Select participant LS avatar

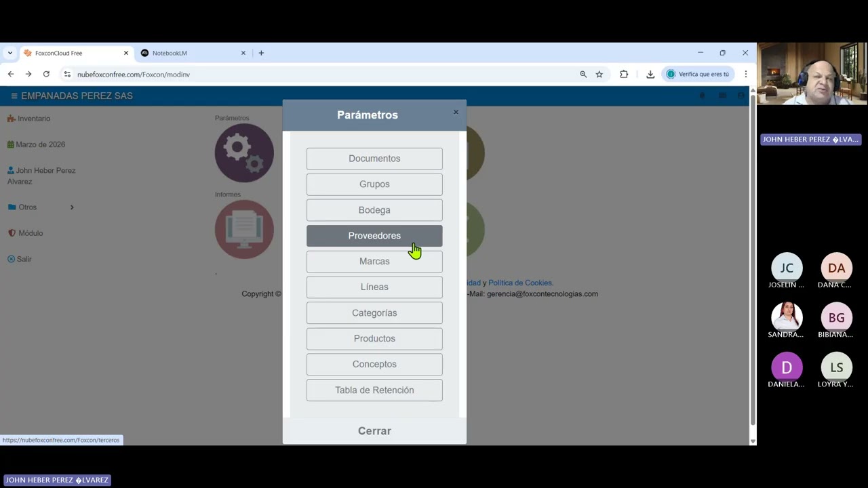(x=837, y=367)
